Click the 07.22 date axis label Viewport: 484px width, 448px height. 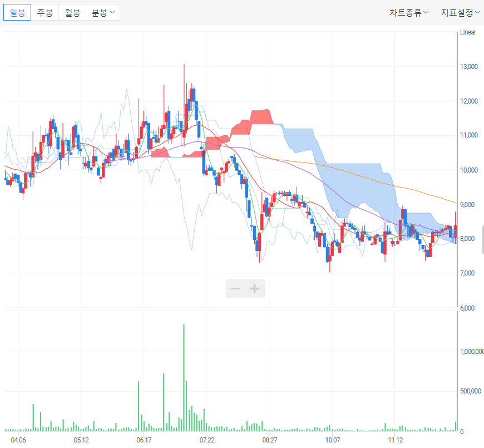(x=207, y=440)
